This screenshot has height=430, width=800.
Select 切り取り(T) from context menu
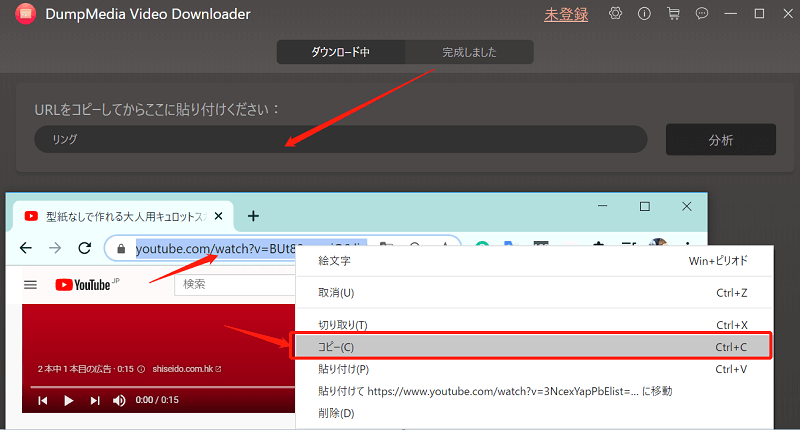pyautogui.click(x=534, y=325)
